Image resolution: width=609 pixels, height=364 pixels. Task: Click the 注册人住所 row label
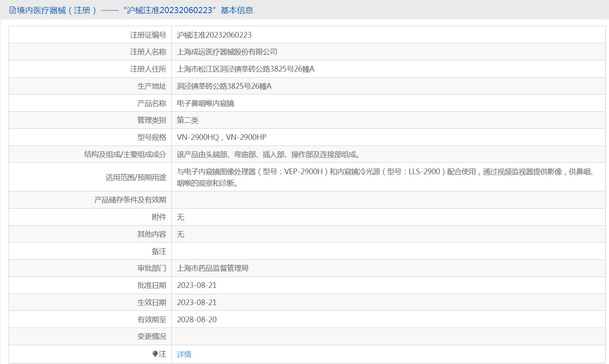(148, 69)
